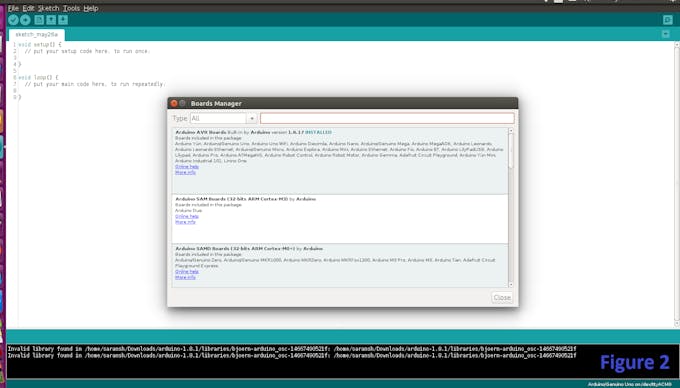Screen dimensions: 680x388
Task: Select the Arduino AVR Boards entry
Action: pos(340,161)
